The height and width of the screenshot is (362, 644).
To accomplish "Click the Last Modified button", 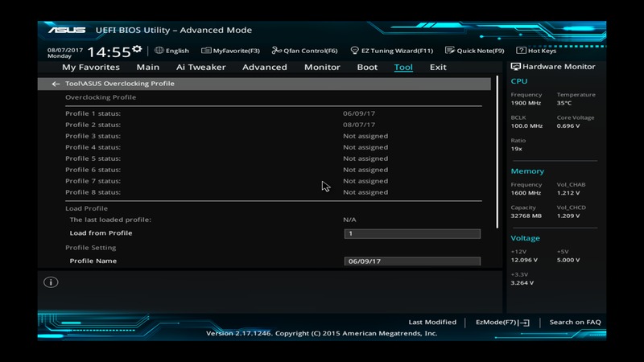I will 432,322.
